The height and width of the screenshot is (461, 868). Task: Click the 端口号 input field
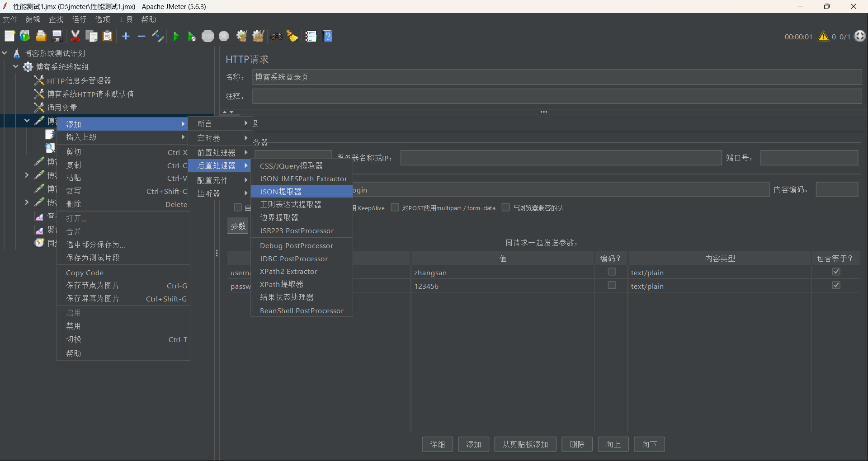click(809, 158)
